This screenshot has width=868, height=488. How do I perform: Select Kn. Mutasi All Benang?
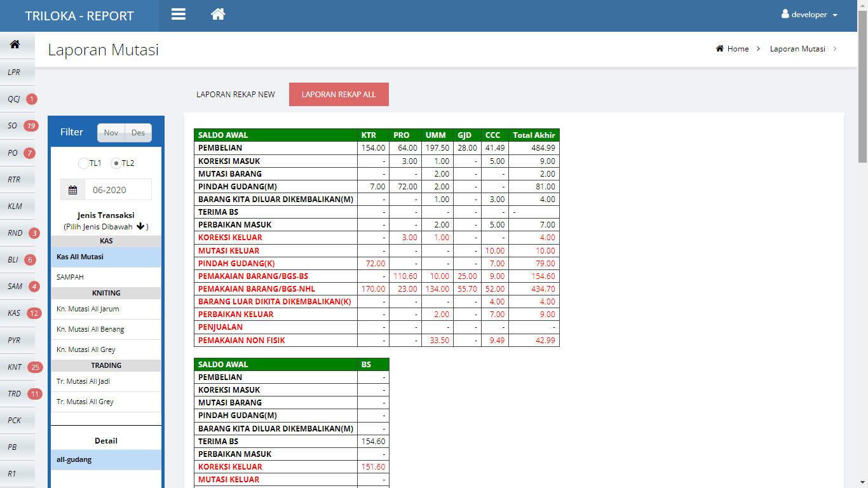(106, 329)
